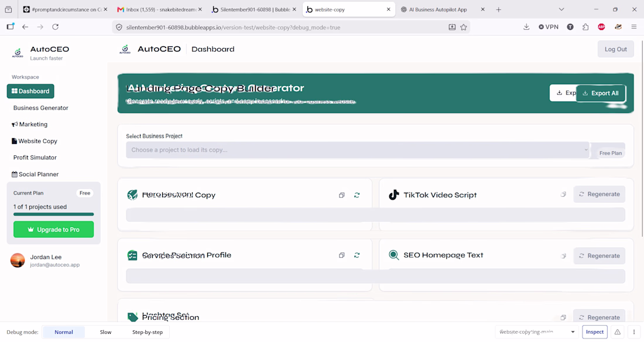Open a new browser tab
Viewport: 644px width, 342px height.
point(499,9)
